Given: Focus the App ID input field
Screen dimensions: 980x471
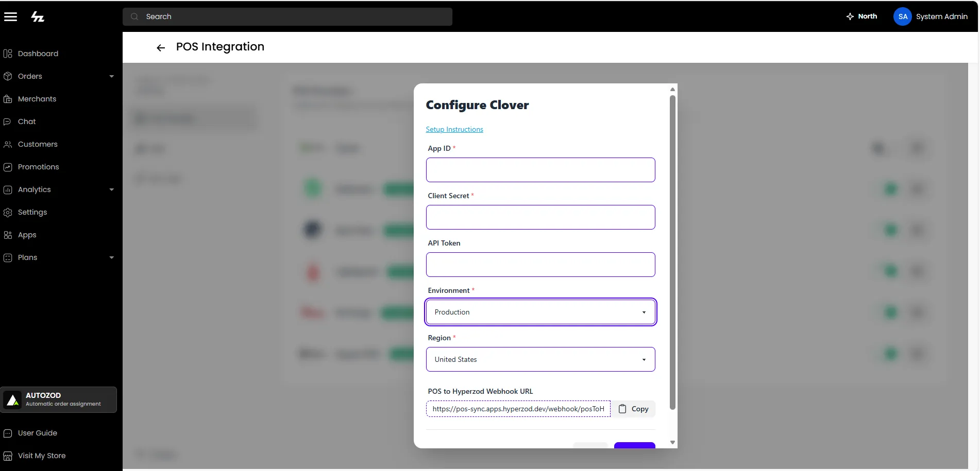Looking at the screenshot, I should tap(540, 170).
